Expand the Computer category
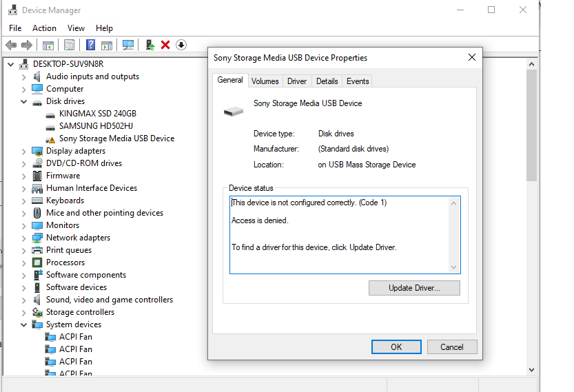 point(24,90)
